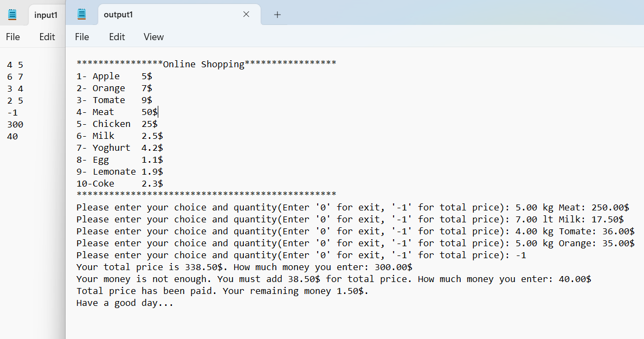Viewport: 644px width, 339px height.
Task: Click the line reading Have a good day
Action: pyautogui.click(x=125, y=303)
